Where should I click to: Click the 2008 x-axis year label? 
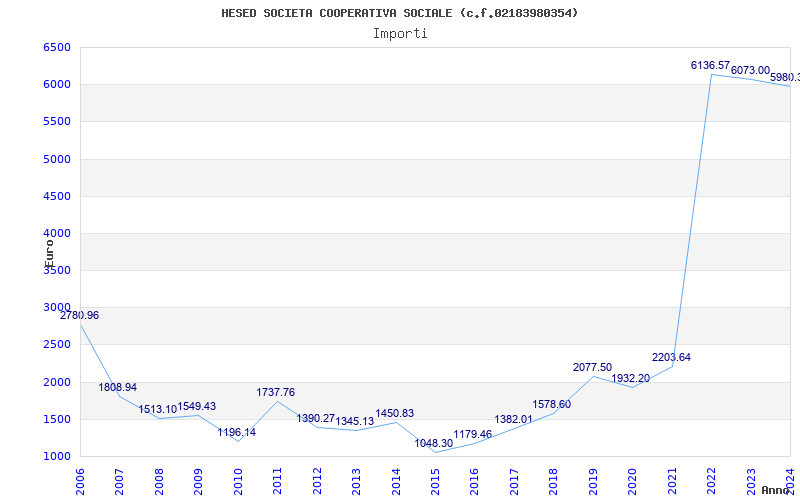click(x=159, y=481)
